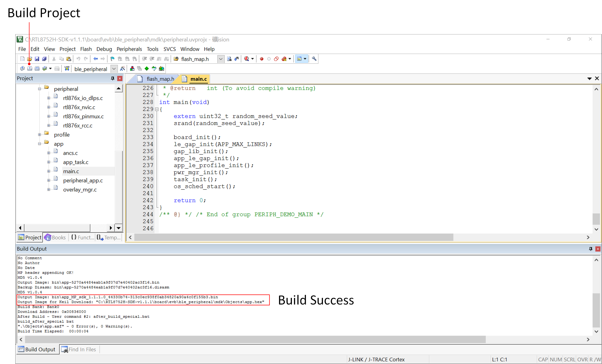Open the ble_peripheral target dropdown
This screenshot has height=364, width=602.
114,69
